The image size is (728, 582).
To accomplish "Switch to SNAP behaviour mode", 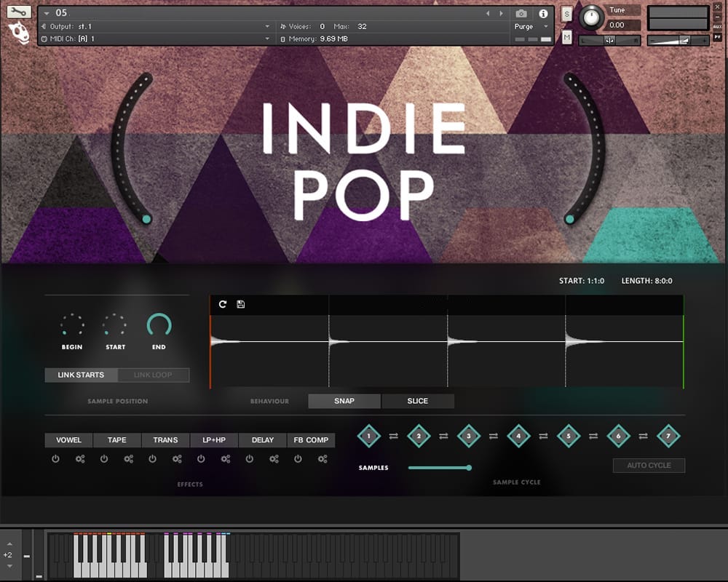I will pyautogui.click(x=344, y=401).
